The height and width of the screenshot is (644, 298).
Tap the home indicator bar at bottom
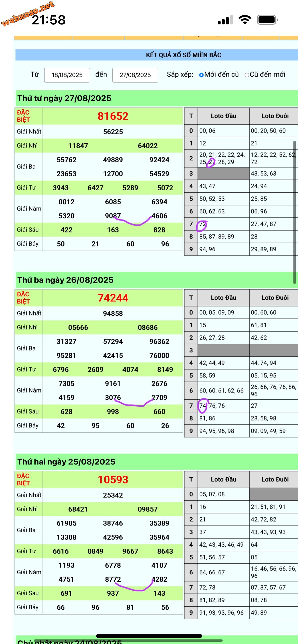click(149, 636)
